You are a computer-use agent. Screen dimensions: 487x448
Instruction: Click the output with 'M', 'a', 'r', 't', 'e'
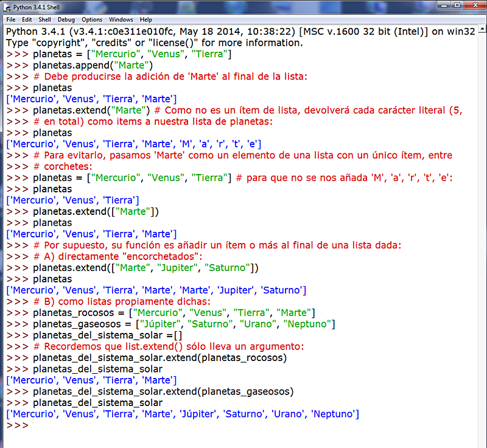click(x=134, y=144)
